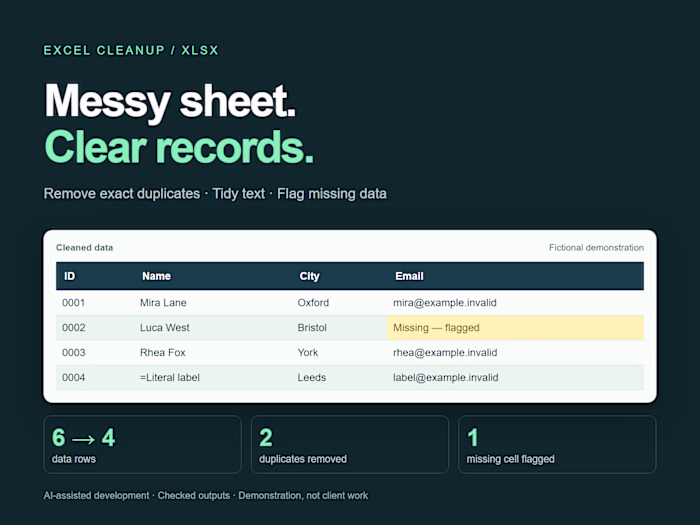700x525 pixels.
Task: Click the 'Clear records.' headline
Action: (x=179, y=147)
